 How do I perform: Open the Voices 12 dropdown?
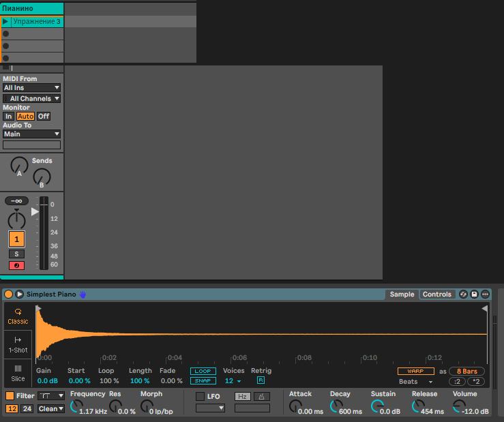pyautogui.click(x=233, y=381)
